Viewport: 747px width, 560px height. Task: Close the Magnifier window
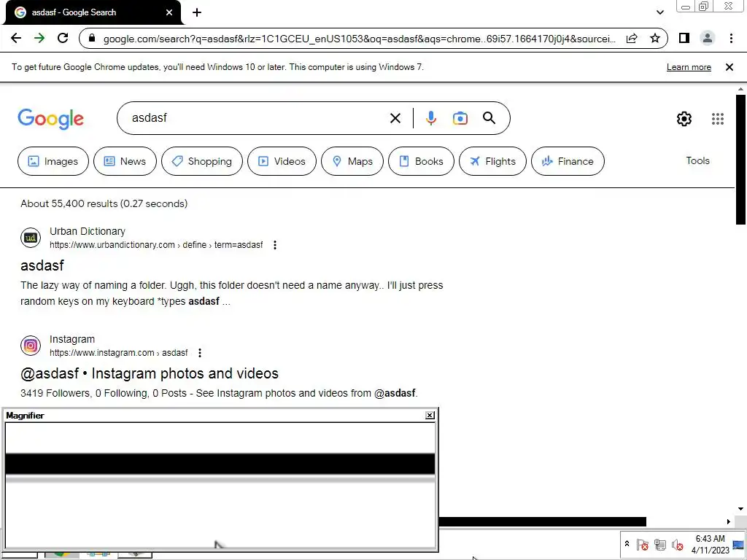tap(430, 415)
